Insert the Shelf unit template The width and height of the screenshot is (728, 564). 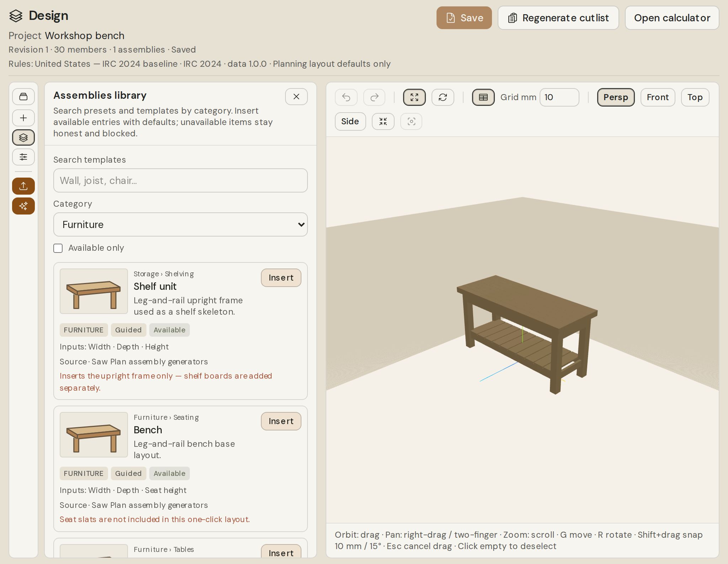[281, 278]
